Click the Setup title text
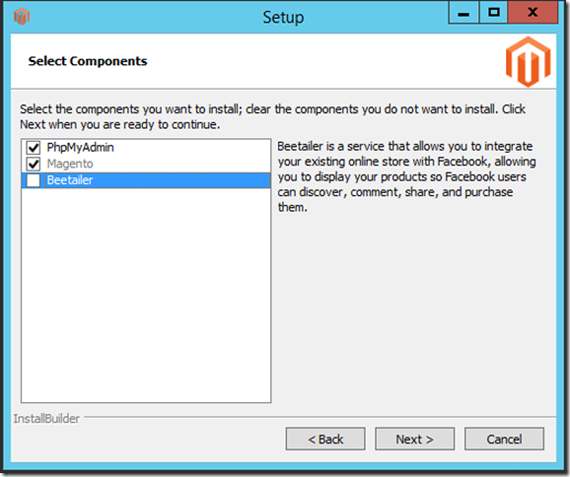The height and width of the screenshot is (477, 570). (x=283, y=17)
